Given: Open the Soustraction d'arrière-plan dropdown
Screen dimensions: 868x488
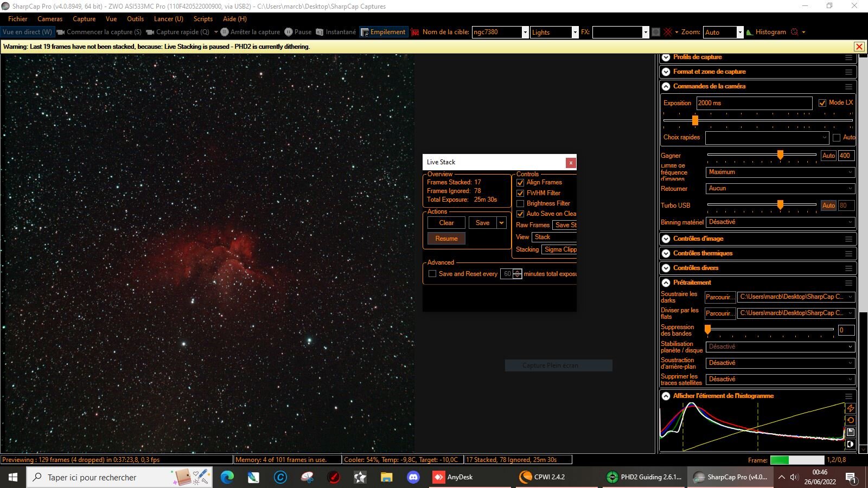Looking at the screenshot, I should (780, 363).
